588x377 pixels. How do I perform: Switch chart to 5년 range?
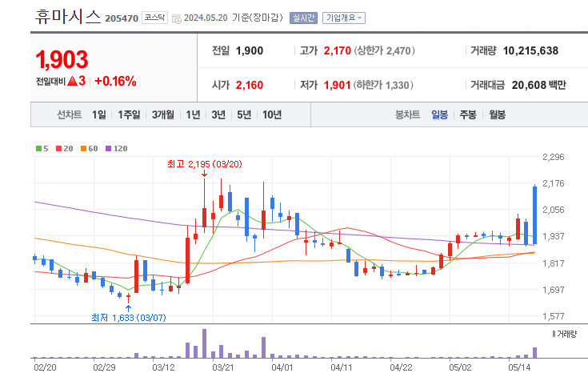click(244, 114)
